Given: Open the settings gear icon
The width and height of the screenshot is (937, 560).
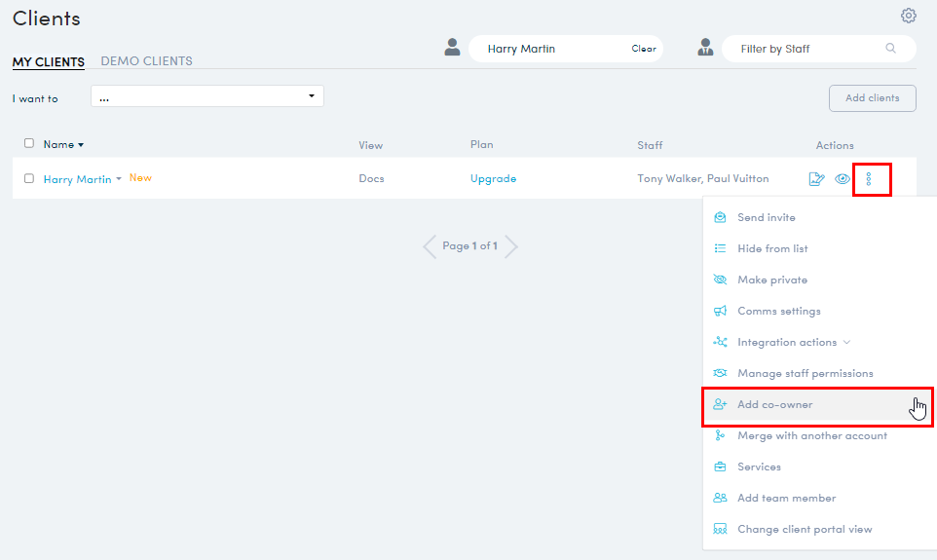Looking at the screenshot, I should (908, 16).
